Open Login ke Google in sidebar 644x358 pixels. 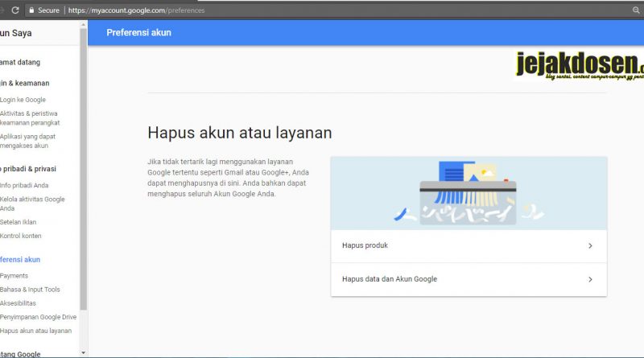[x=23, y=100]
